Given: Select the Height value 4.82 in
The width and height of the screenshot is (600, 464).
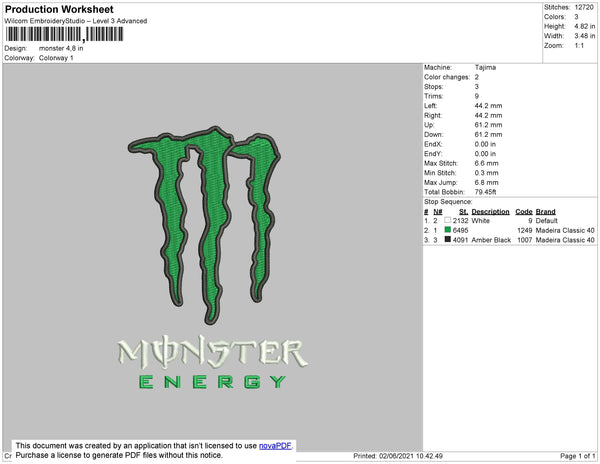Looking at the screenshot, I should (x=584, y=26).
